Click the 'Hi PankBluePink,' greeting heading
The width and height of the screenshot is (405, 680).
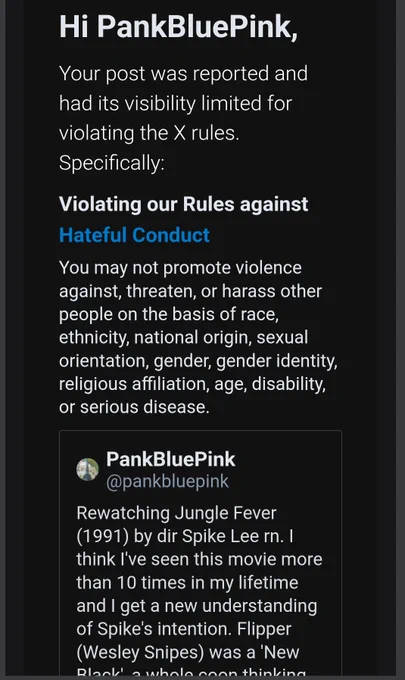179,27
